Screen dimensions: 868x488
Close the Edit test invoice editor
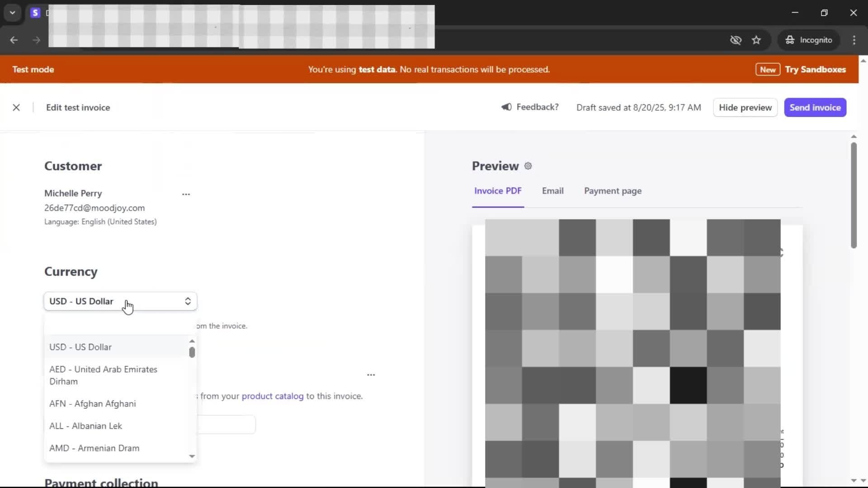pos(16,108)
